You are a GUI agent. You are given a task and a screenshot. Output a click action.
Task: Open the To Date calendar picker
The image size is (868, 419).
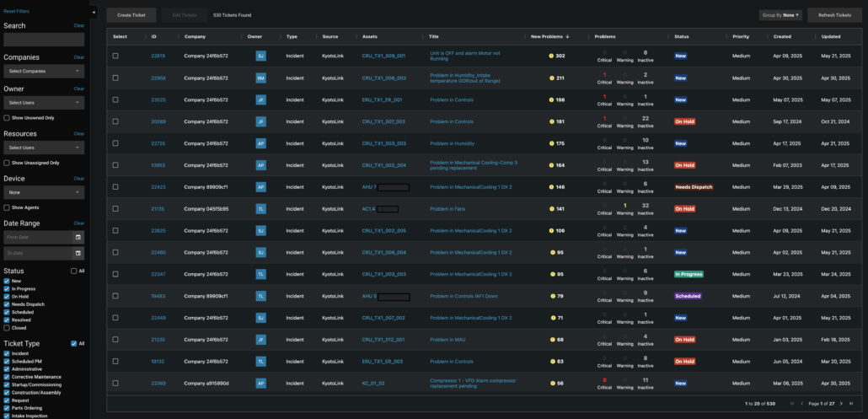point(78,253)
